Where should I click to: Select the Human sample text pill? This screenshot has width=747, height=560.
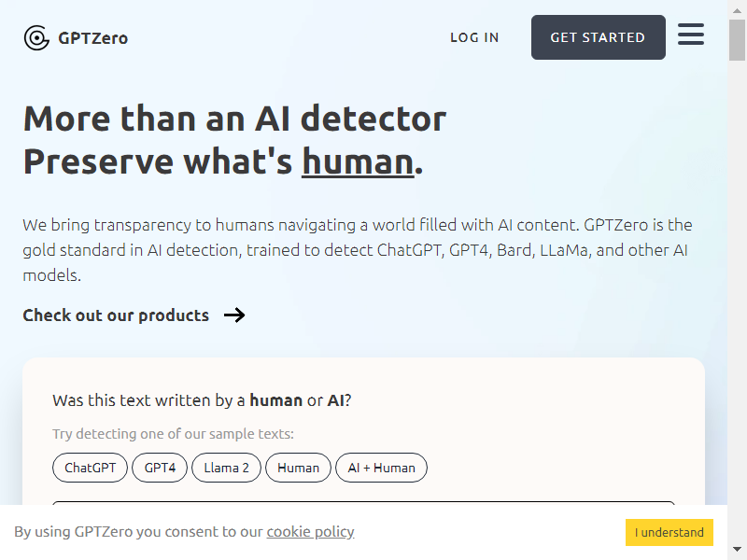coord(298,468)
